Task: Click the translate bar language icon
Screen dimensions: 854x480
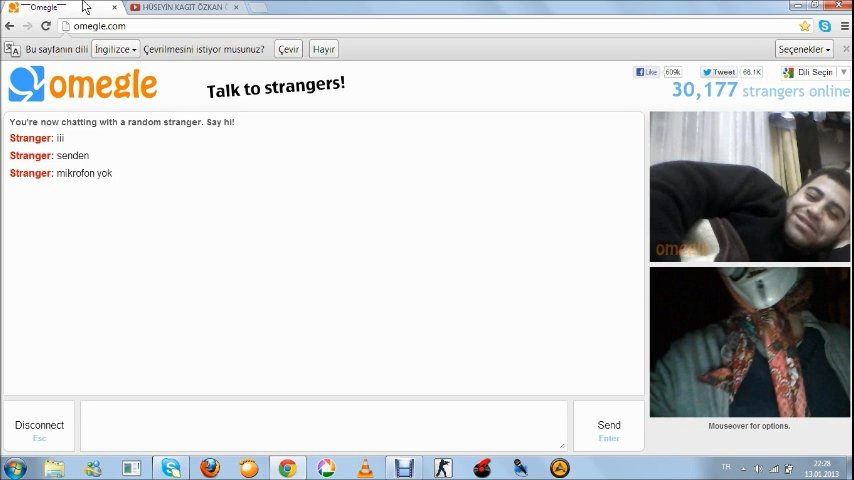Action: tap(12, 49)
